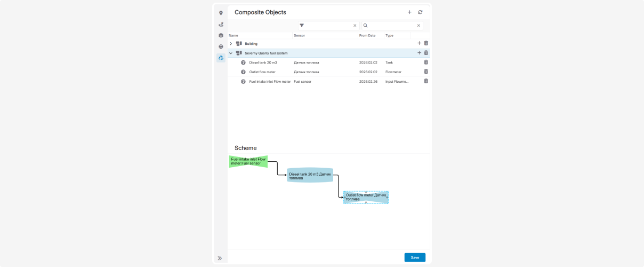Expand the Building tree row
Image resolution: width=644 pixels, height=267 pixels.
231,44
